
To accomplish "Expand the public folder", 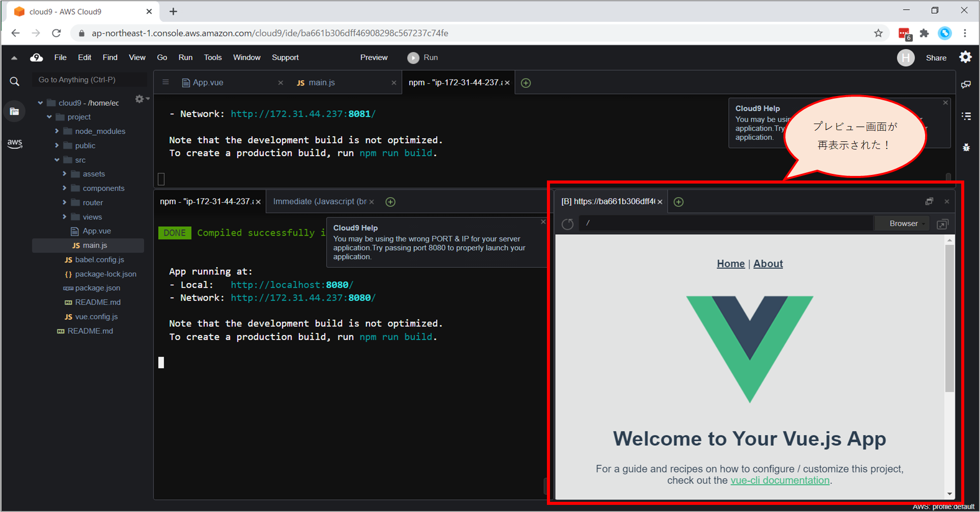I will click(57, 145).
